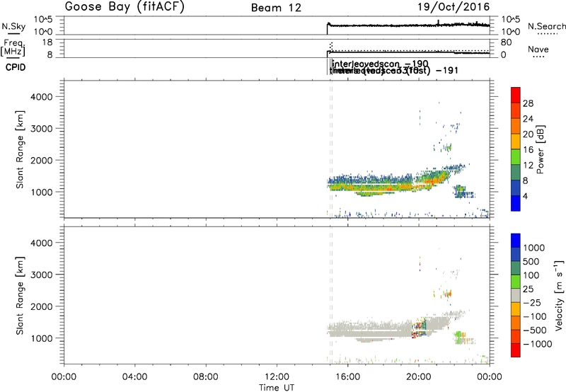The image size is (566, 392).
Task: Click the "12:00" time tick label
Action: [277, 377]
